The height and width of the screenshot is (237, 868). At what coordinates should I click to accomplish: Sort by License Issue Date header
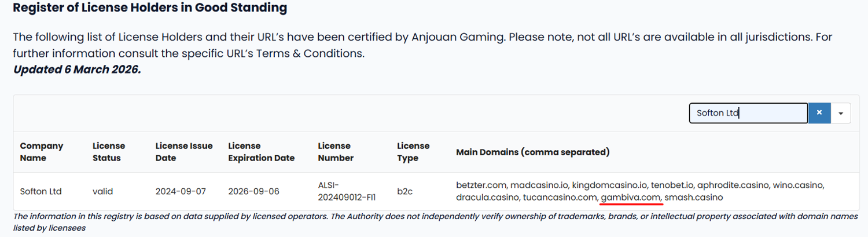[x=184, y=152]
